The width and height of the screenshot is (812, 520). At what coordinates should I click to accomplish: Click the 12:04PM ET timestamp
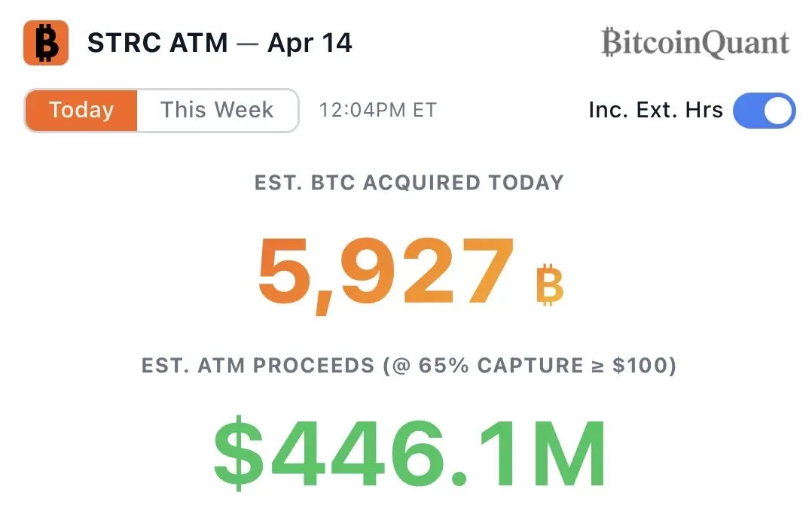point(378,110)
